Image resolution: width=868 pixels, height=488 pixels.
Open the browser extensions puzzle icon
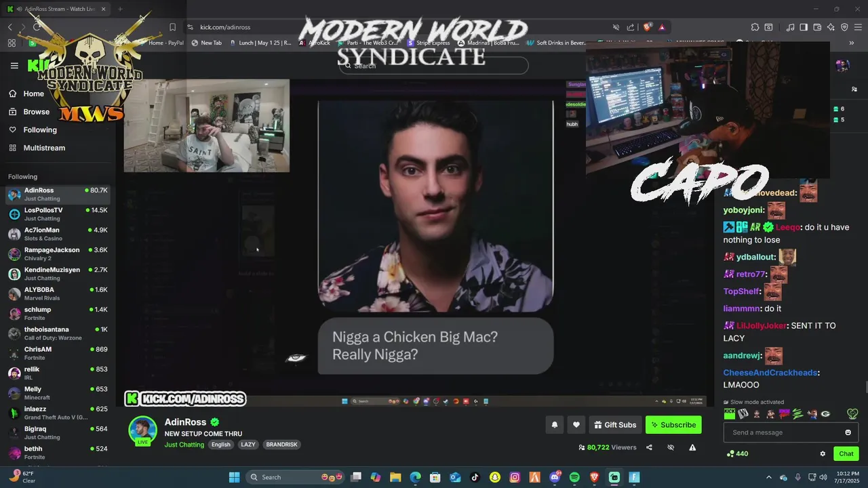click(755, 27)
